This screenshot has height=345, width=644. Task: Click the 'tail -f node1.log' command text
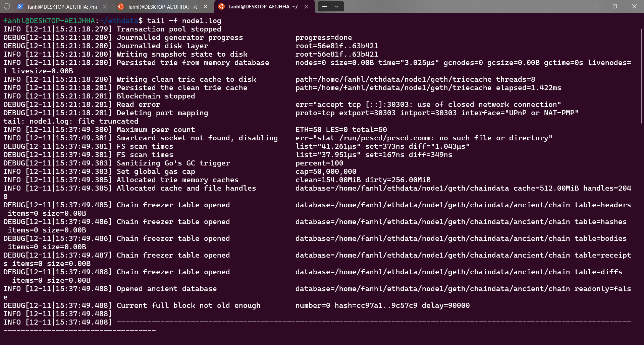[x=184, y=21]
